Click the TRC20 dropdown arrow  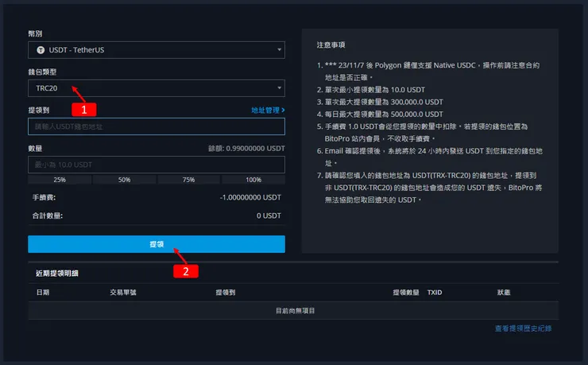(x=279, y=88)
